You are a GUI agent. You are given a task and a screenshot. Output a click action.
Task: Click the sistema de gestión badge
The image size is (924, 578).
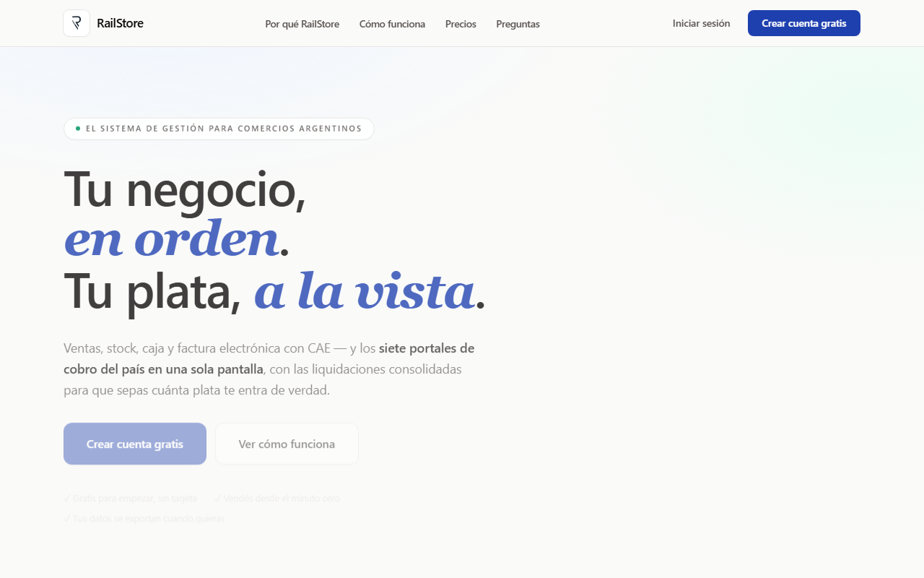pos(219,129)
